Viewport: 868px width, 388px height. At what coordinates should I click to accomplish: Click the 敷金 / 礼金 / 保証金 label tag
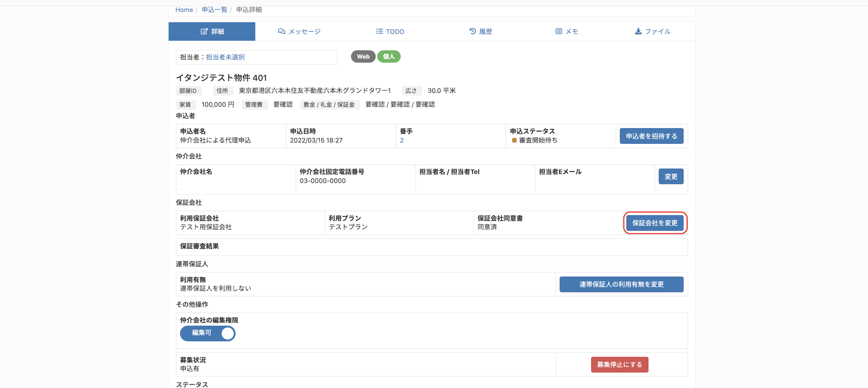pyautogui.click(x=329, y=105)
